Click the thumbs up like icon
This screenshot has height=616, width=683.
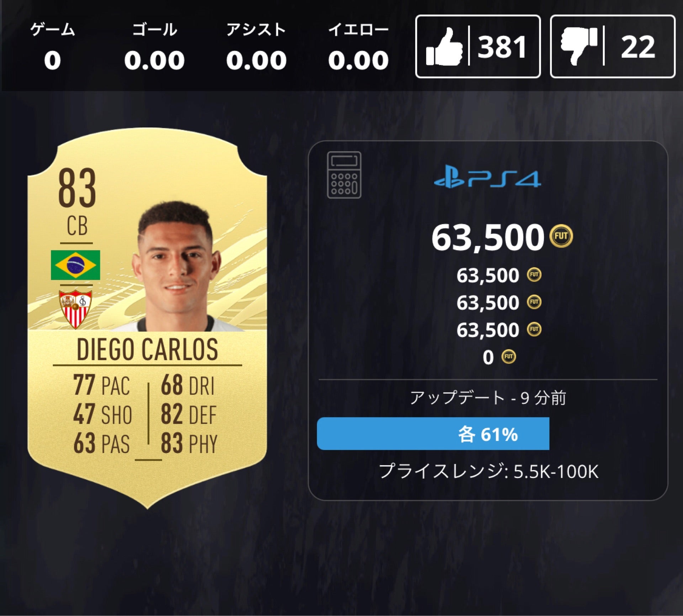tap(445, 47)
